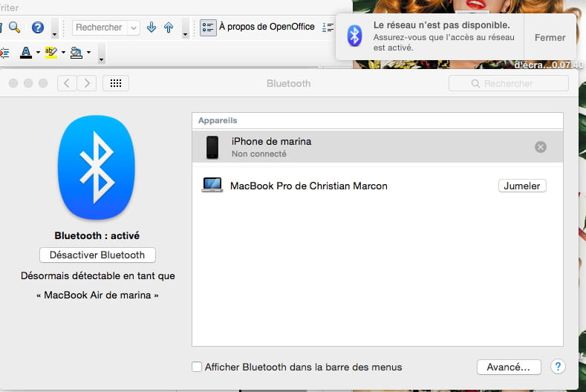Apply font color with the A icon
The width and height of the screenshot is (586, 392).
point(26,52)
